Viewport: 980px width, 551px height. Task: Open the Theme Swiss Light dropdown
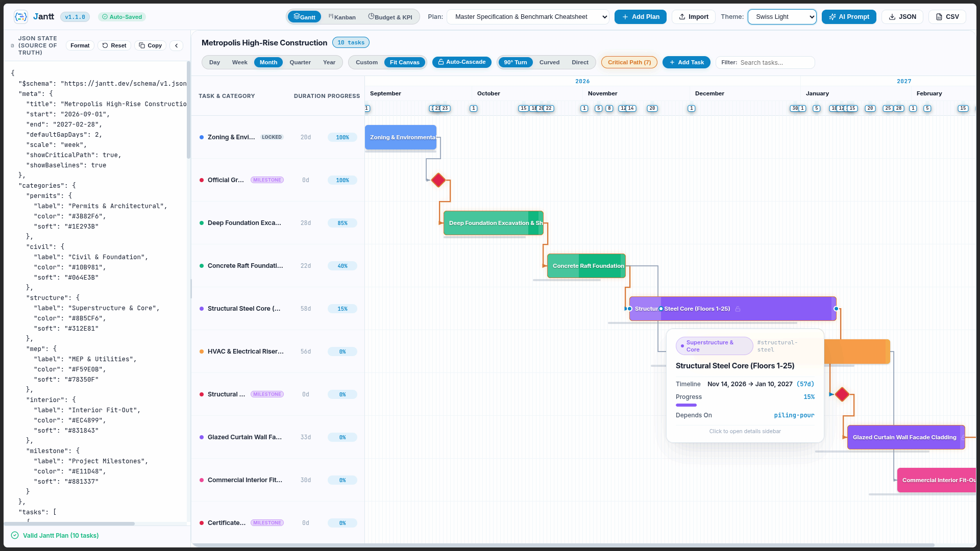coord(782,17)
